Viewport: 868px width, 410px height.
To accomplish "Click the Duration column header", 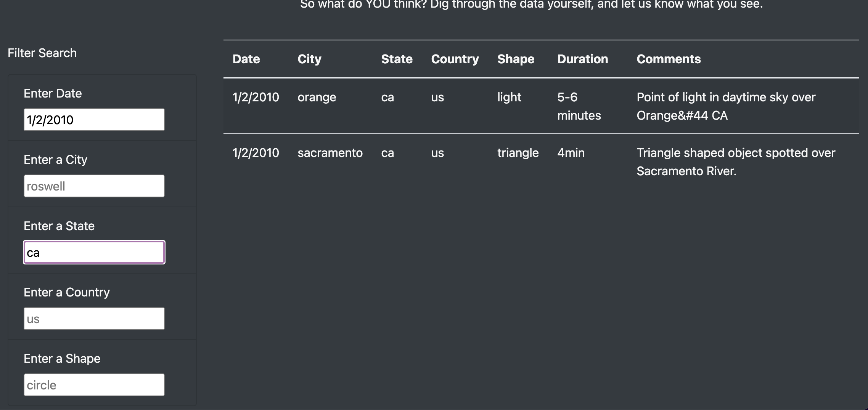I will click(x=582, y=59).
